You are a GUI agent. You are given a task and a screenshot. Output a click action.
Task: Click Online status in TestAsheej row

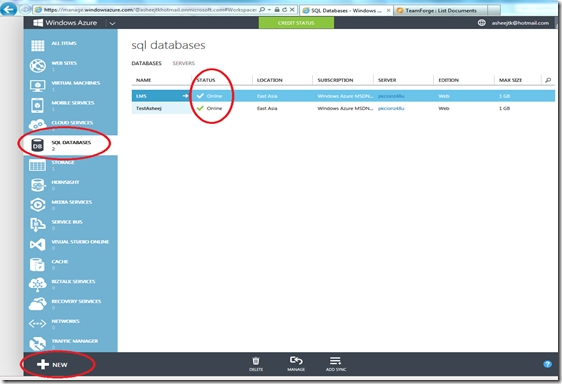coord(214,108)
